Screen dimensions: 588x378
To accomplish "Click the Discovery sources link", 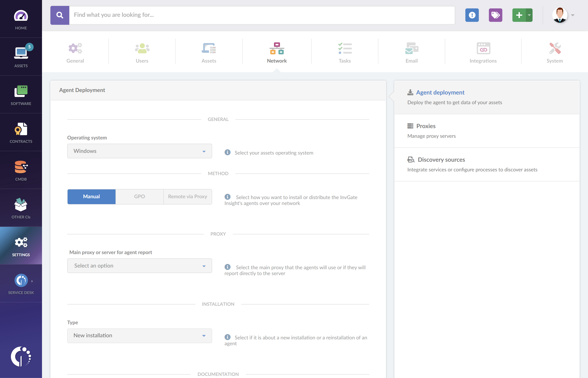I will pos(441,160).
